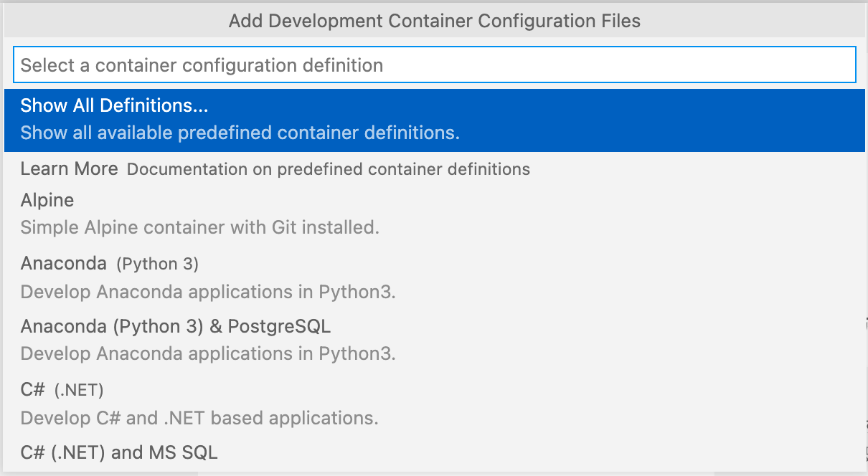
Task: Click the 'Add Development Container Configuration Files' title
Action: [434, 21]
